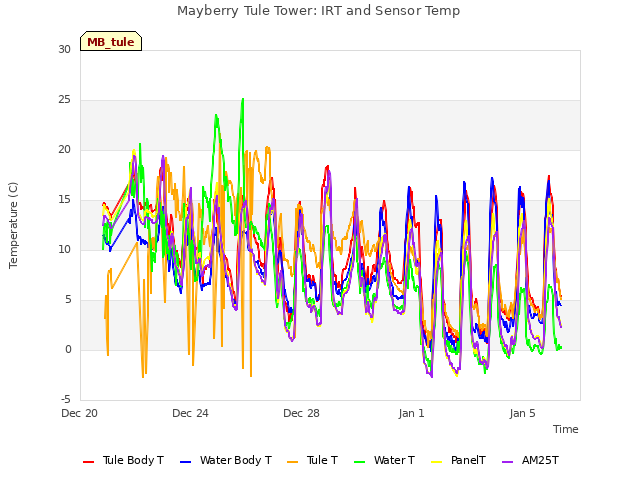Toggle PanelT series in legend
This screenshot has width=640, height=480.
point(458,460)
